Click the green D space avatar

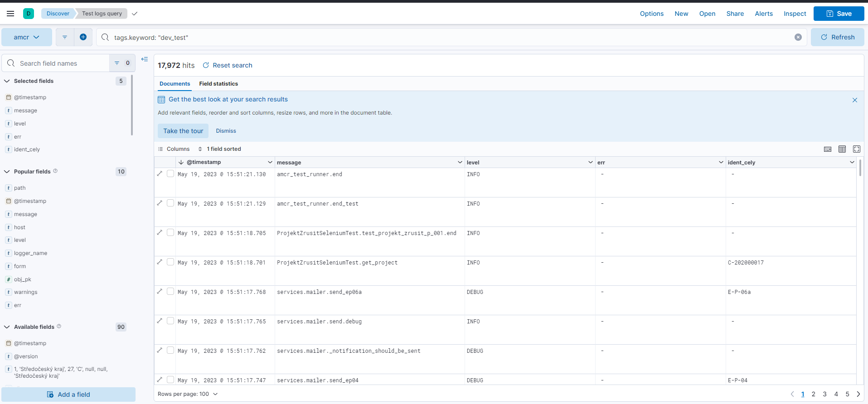tap(29, 14)
